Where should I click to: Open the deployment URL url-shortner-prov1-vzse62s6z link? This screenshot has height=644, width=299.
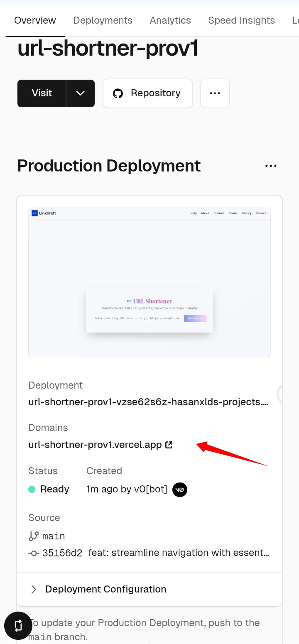click(x=148, y=402)
